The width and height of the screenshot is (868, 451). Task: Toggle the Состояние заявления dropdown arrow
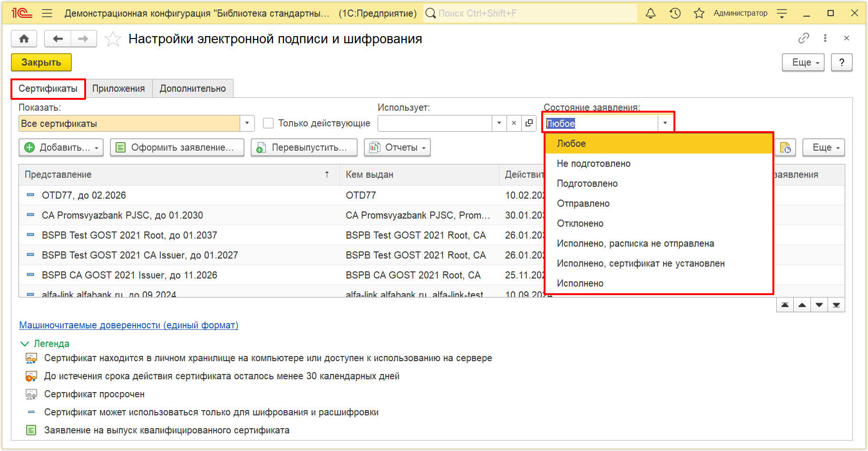pos(665,123)
